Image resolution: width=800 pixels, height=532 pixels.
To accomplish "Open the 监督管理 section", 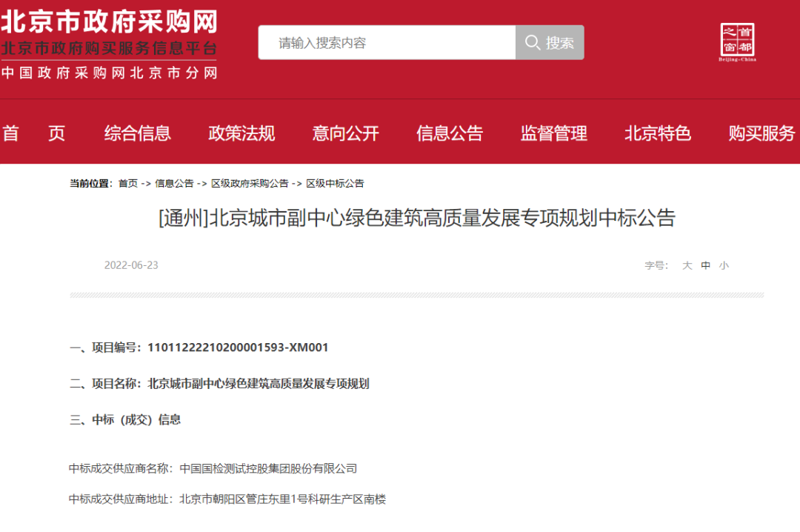I will [x=553, y=134].
